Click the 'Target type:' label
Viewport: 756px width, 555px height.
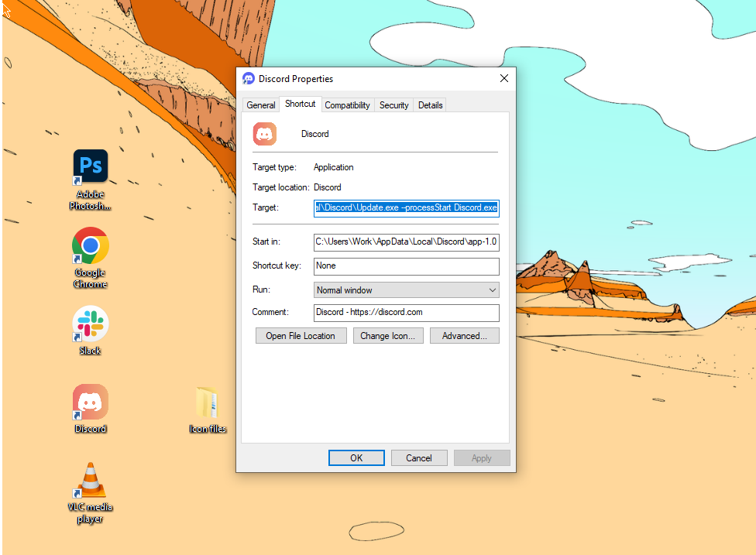(x=274, y=167)
